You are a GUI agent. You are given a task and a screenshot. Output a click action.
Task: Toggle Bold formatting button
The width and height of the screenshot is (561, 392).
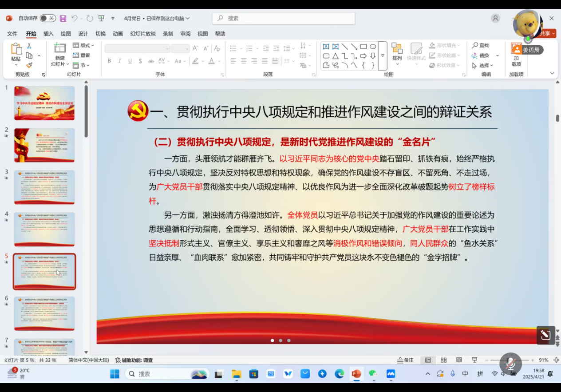(109, 61)
